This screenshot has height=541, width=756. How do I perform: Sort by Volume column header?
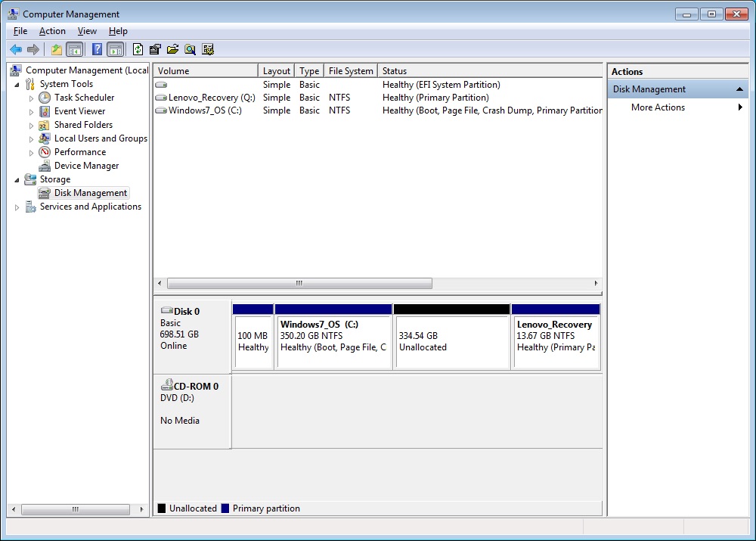206,71
